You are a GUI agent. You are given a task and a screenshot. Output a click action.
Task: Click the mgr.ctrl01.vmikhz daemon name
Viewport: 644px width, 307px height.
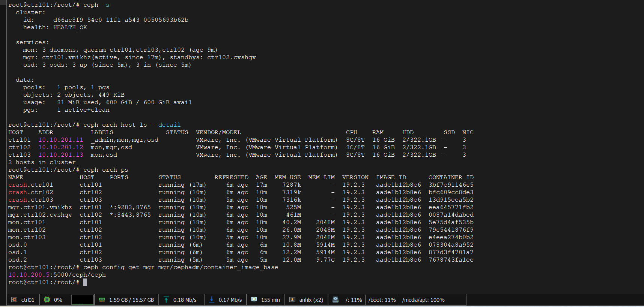pos(40,207)
